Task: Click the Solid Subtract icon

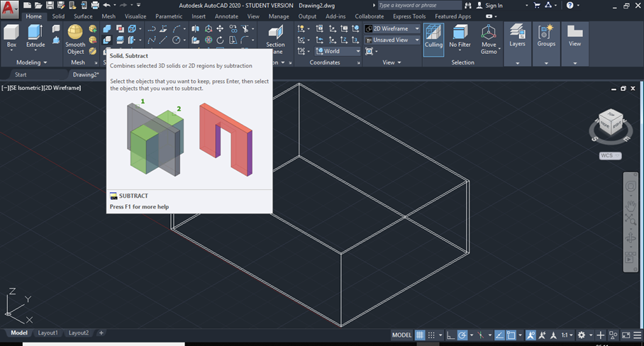Action: pyautogui.click(x=107, y=40)
